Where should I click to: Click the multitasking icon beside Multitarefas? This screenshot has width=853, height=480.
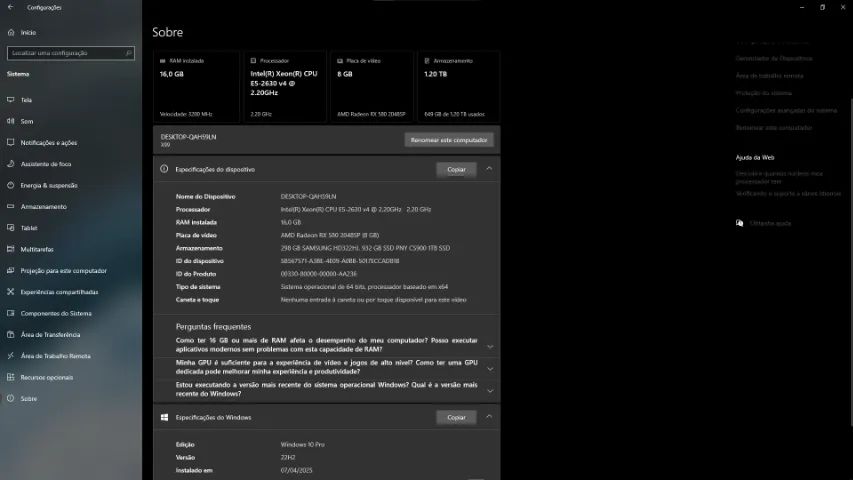(x=10, y=249)
